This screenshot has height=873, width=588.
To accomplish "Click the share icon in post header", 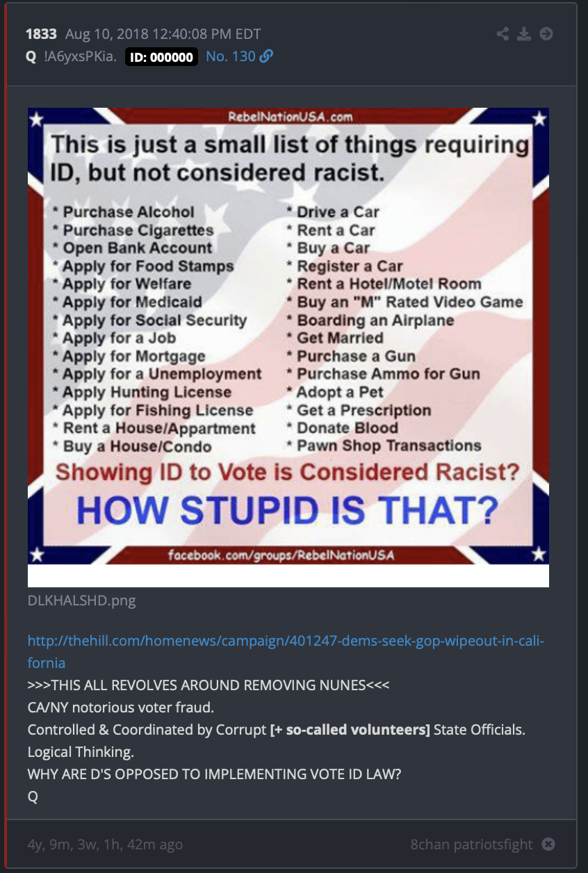I will (x=503, y=34).
